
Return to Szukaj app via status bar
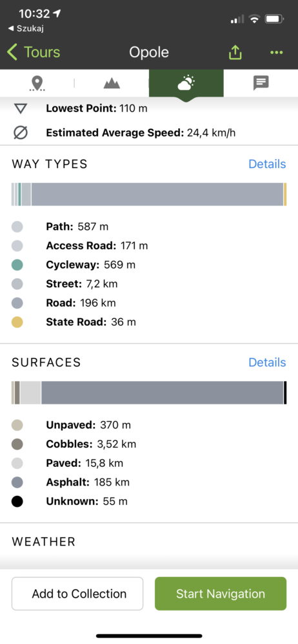pos(26,28)
